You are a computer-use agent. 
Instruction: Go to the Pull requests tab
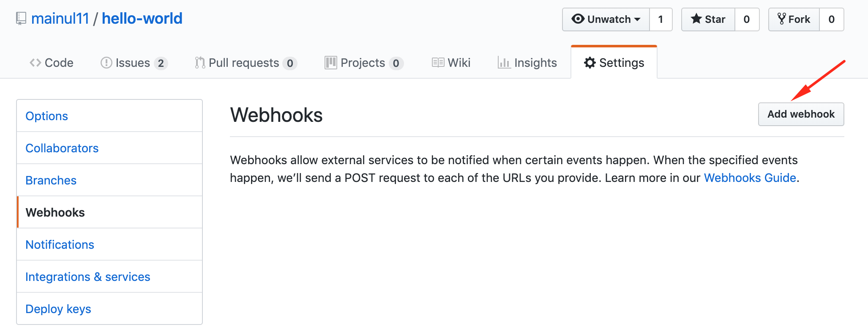tap(246, 63)
